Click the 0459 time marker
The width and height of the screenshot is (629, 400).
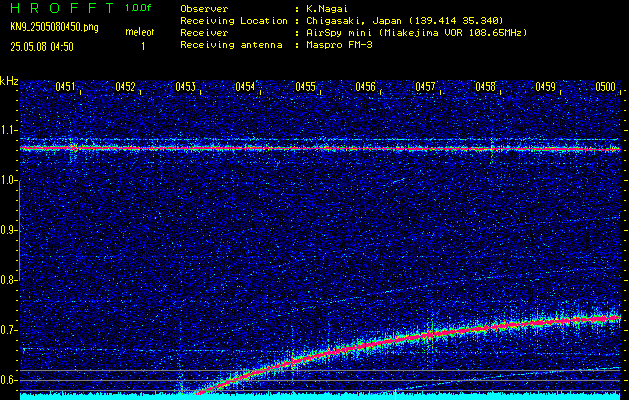pos(546,87)
